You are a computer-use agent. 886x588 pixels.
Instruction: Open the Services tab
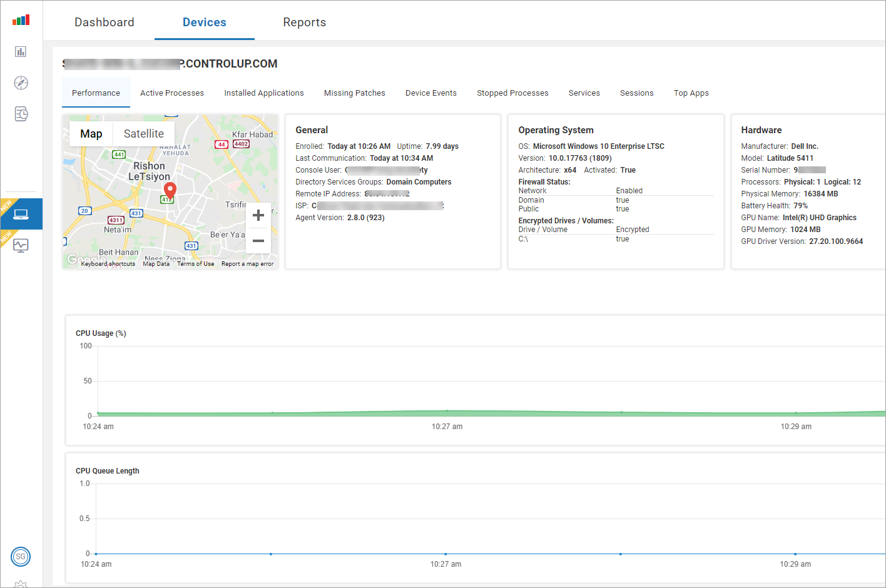click(584, 93)
